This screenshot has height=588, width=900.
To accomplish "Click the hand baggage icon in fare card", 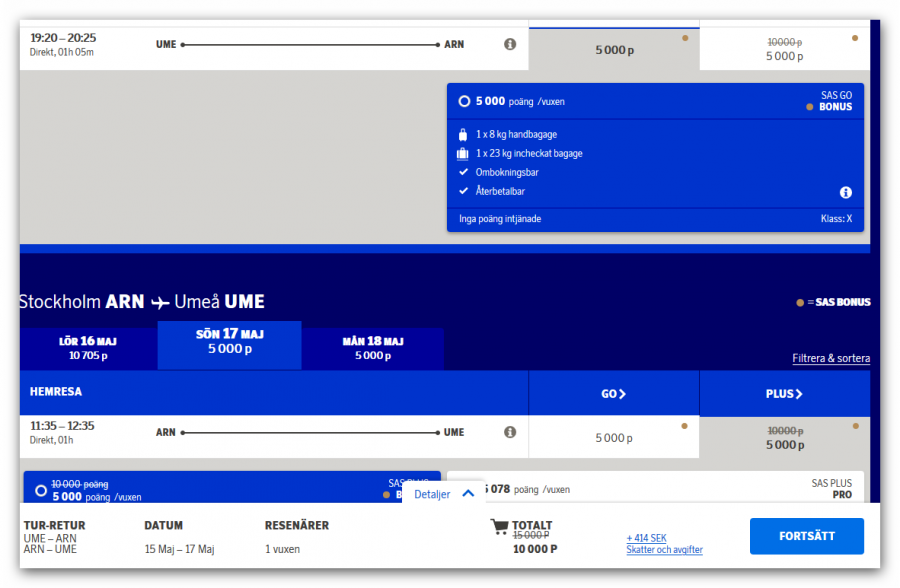I will click(462, 134).
